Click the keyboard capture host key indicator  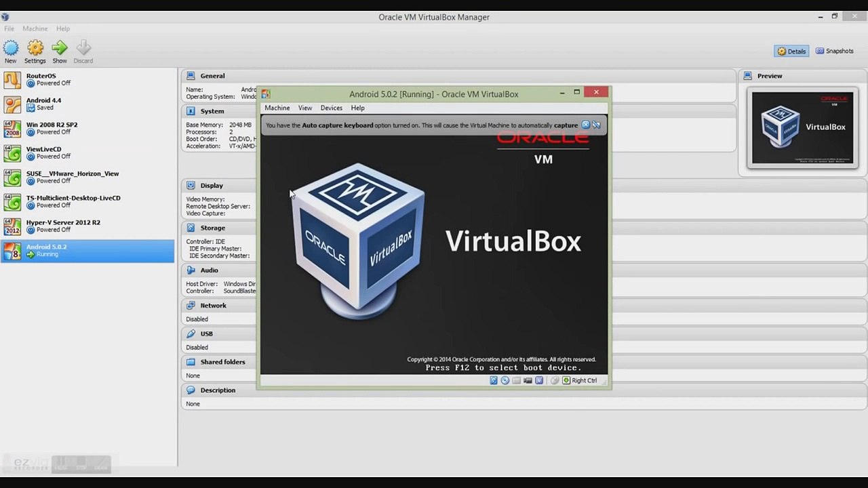pos(566,380)
